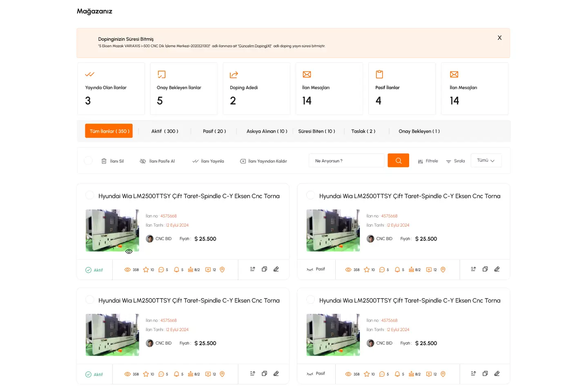Open the Hyundai Wia title on lower Pasif card

410,300
